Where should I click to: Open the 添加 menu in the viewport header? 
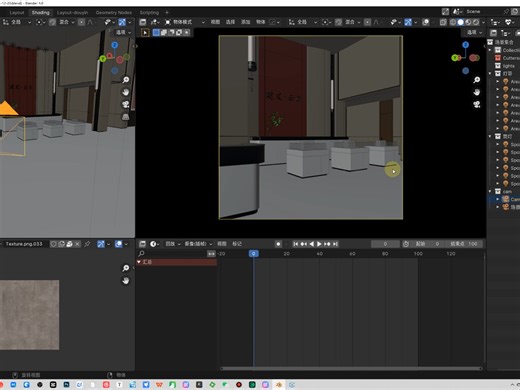pos(245,22)
